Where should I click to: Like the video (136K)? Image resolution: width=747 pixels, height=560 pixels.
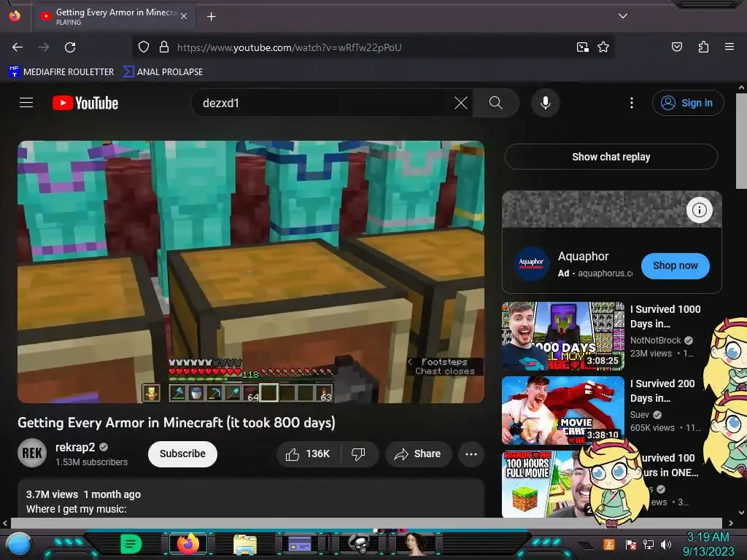308,454
